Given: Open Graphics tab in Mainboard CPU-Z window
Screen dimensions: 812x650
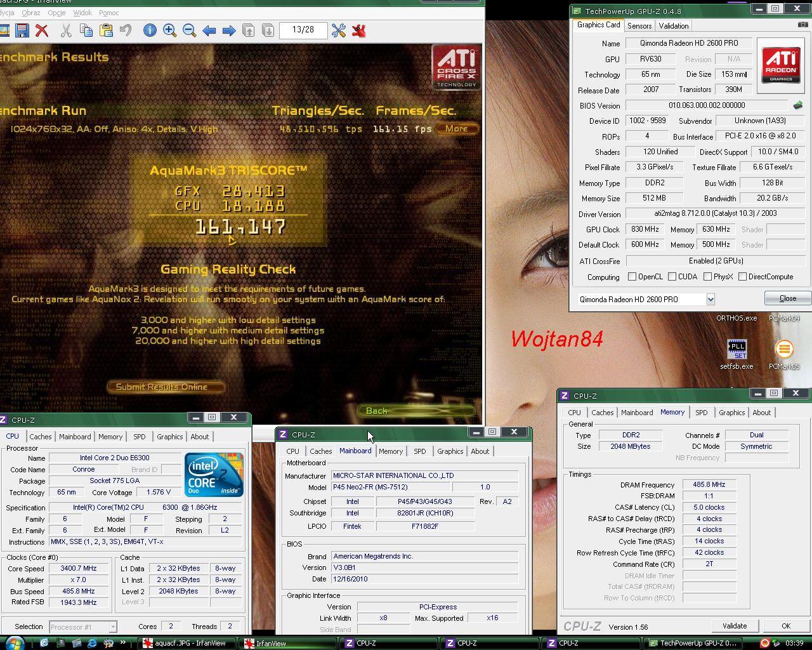Looking at the screenshot, I should [x=450, y=451].
